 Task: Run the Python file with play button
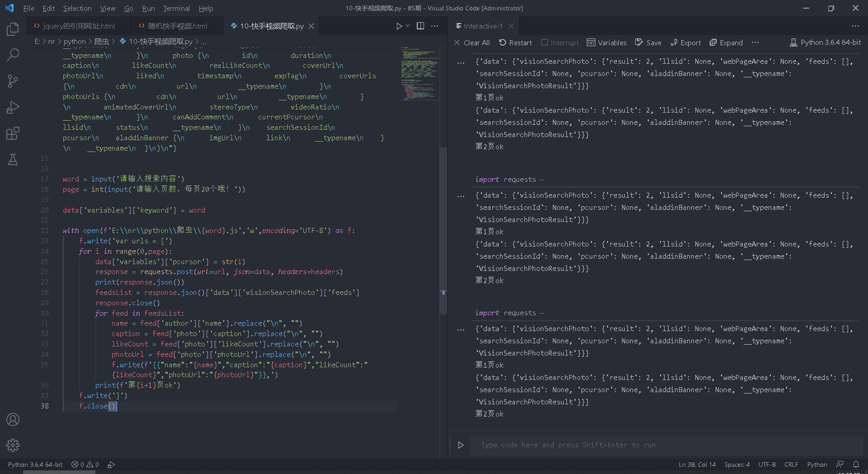tap(399, 26)
